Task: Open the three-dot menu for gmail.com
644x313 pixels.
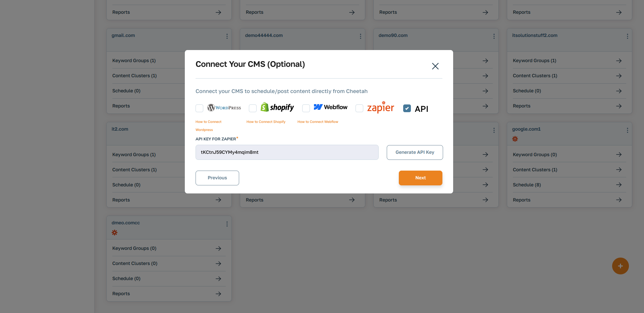Action: 227,36
